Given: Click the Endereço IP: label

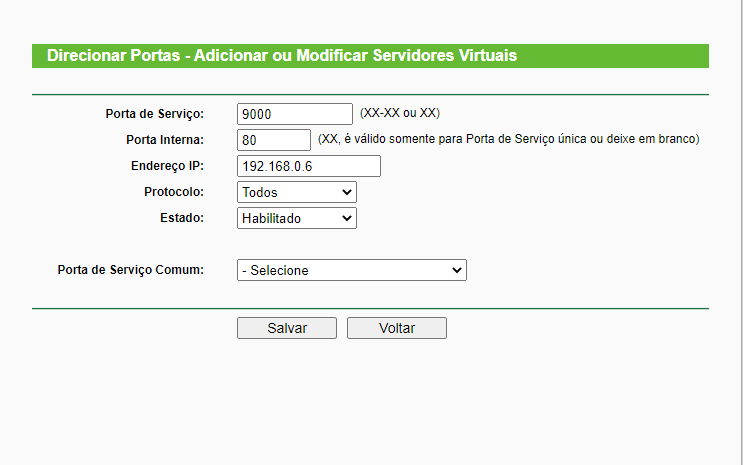Looking at the screenshot, I should [x=167, y=166].
